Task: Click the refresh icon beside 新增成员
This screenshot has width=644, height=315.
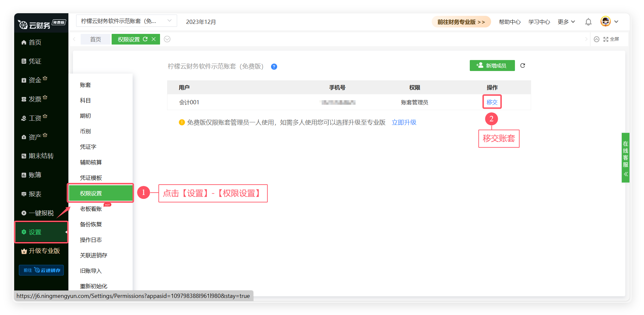Action: pos(523,66)
